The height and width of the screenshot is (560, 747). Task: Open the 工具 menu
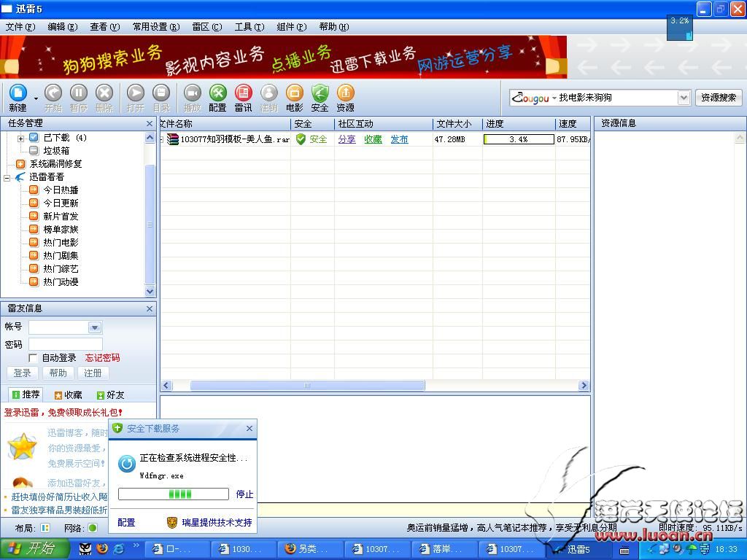(249, 27)
